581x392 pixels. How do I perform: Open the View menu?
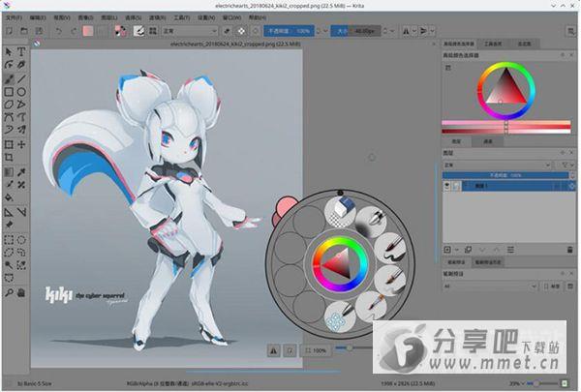point(62,17)
